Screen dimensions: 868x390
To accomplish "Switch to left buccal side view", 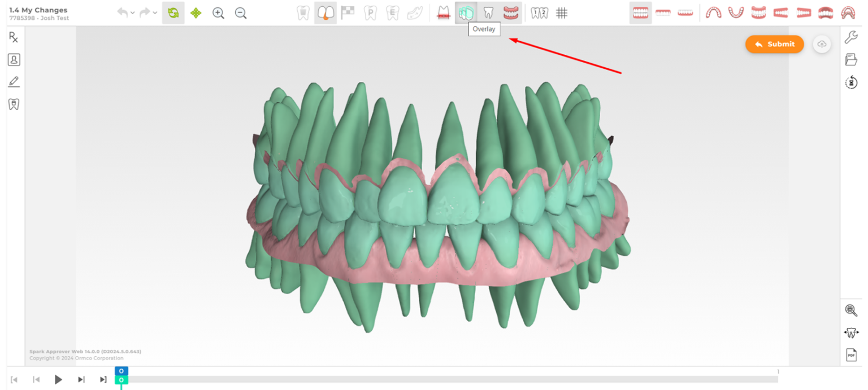I will click(x=803, y=12).
